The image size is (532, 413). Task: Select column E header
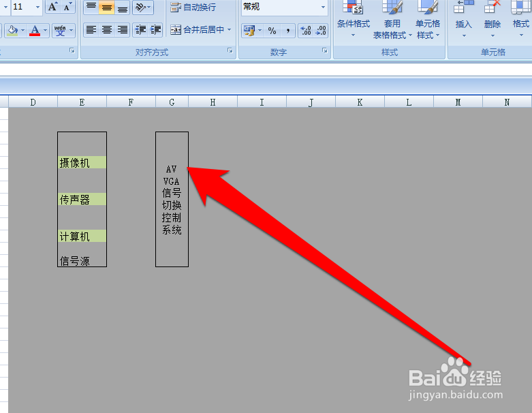[x=82, y=102]
